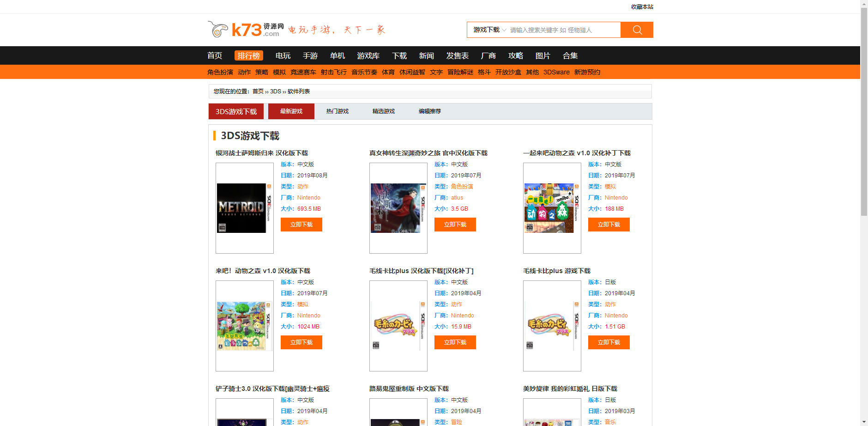Switch to the 精选游戏 tab
The image size is (868, 426).
(x=383, y=111)
